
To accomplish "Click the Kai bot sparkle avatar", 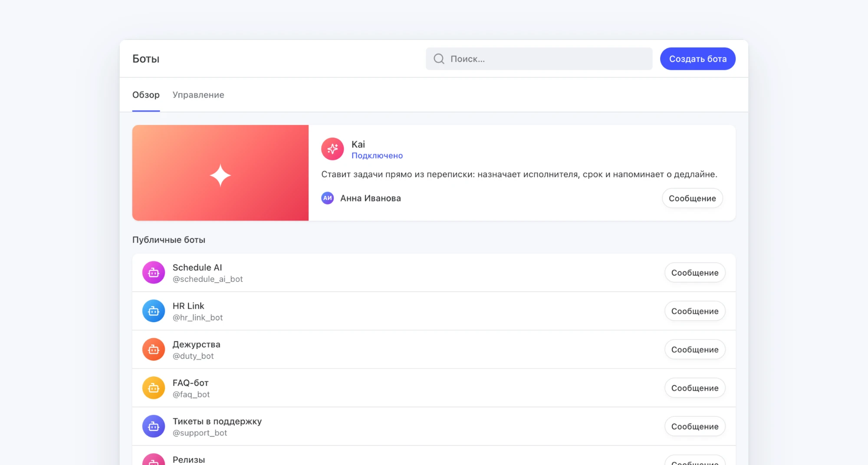I will click(332, 149).
